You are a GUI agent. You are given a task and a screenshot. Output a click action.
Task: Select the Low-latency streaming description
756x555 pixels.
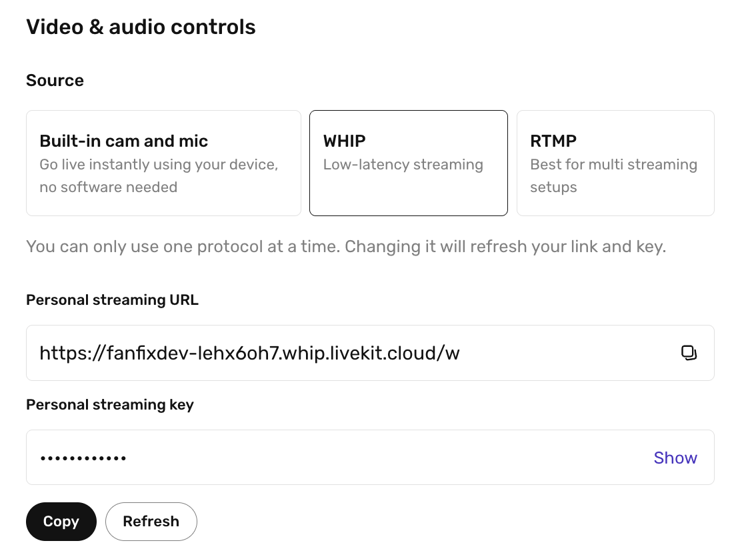(403, 165)
